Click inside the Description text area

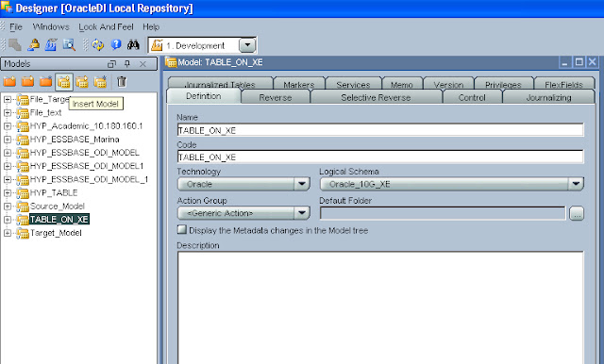pos(380,307)
